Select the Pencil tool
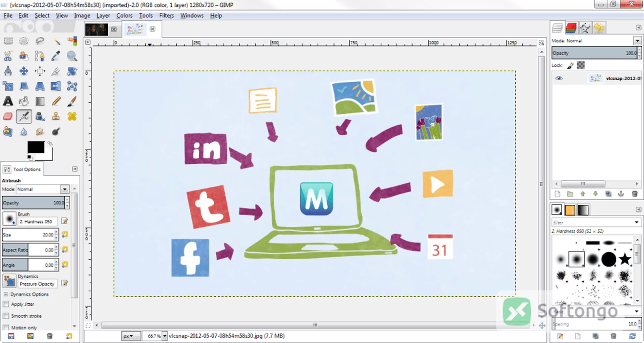 (x=56, y=101)
